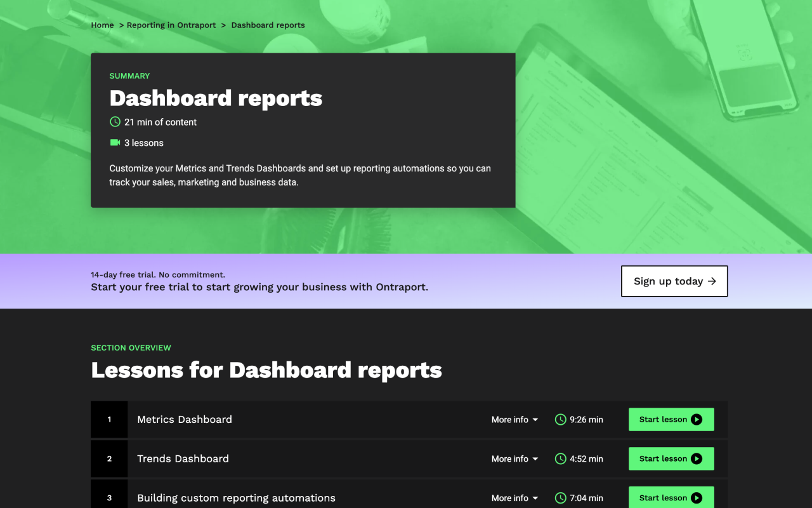This screenshot has height=508, width=812.
Task: Click 9:26 min duration
Action: pos(586,420)
